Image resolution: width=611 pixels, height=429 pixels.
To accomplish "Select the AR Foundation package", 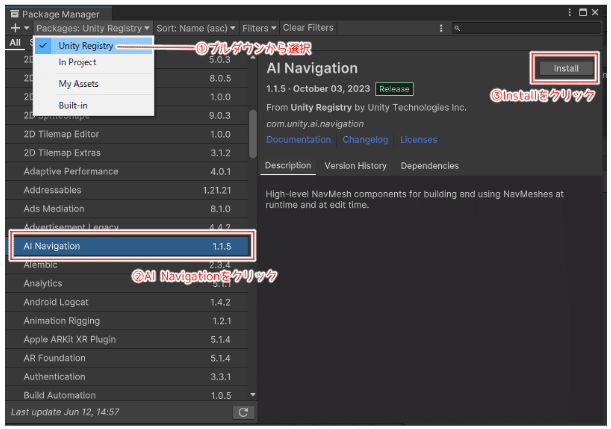I will click(x=127, y=358).
